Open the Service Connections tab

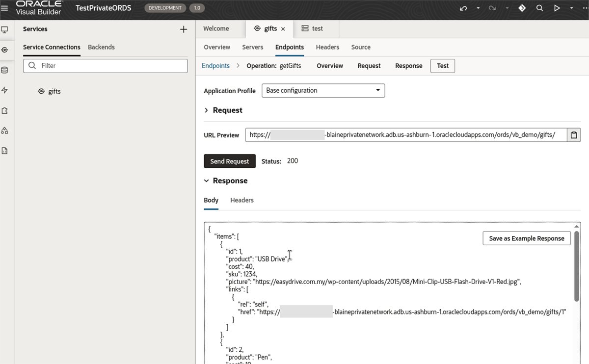click(x=52, y=47)
